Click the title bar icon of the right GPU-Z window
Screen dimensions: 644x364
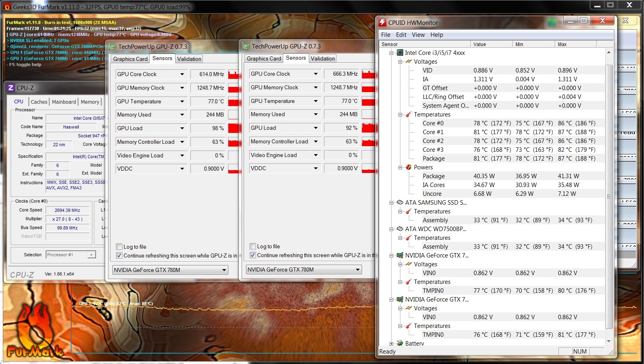pos(246,46)
